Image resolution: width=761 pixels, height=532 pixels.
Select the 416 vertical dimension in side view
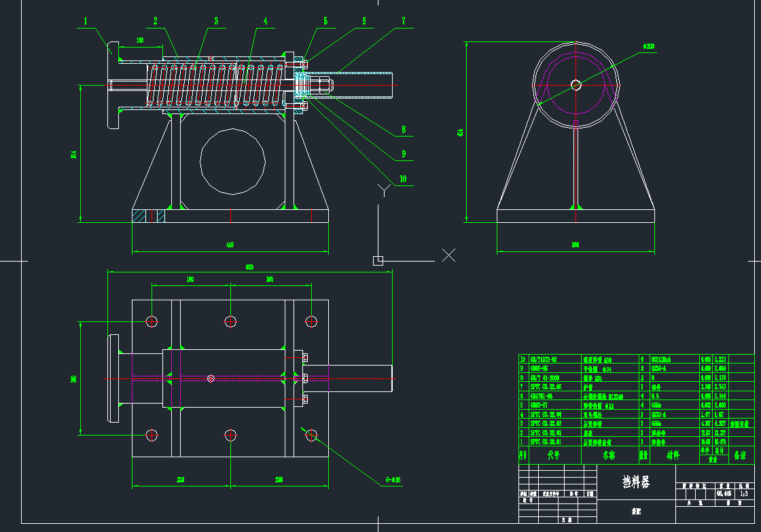tap(460, 131)
